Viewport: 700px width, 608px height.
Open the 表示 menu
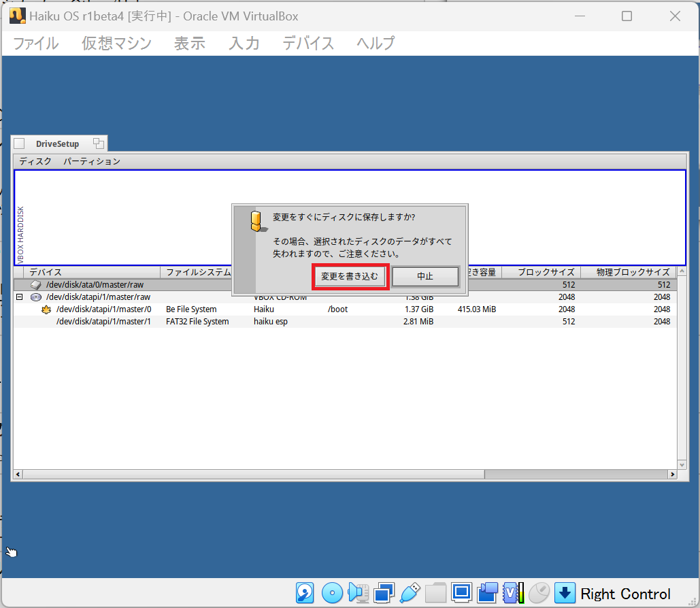click(x=190, y=44)
